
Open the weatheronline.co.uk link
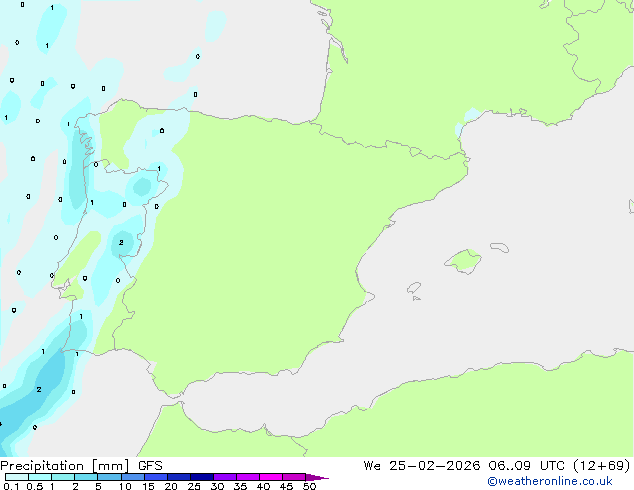(x=550, y=481)
